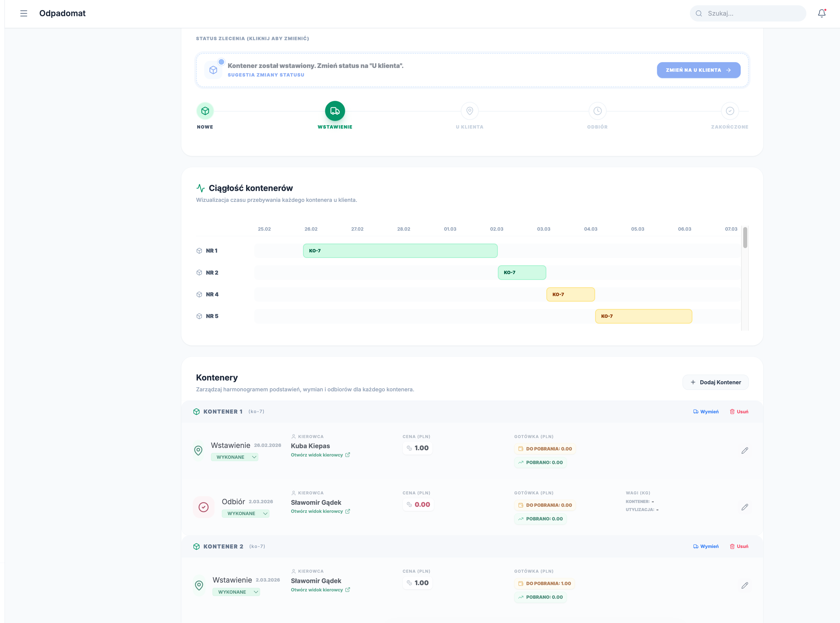The width and height of the screenshot is (840, 623).
Task: Click the pin icon of Wstawienie 2.03.2026
Action: click(199, 585)
